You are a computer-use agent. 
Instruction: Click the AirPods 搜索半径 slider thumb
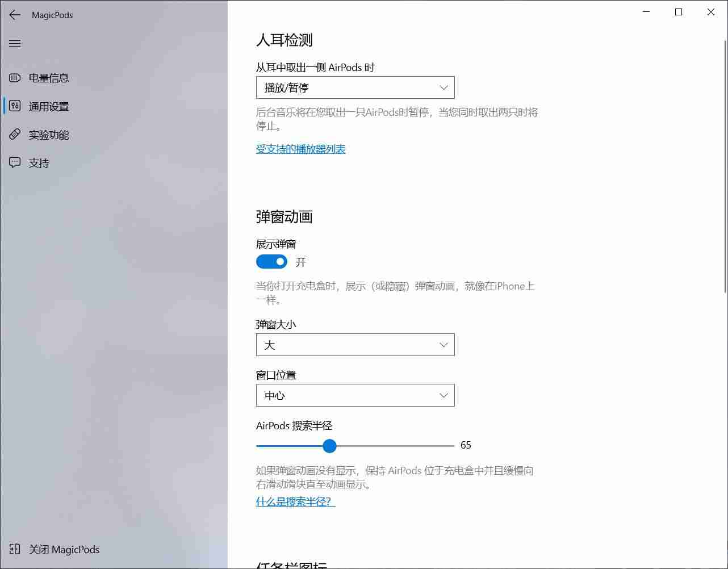point(329,446)
